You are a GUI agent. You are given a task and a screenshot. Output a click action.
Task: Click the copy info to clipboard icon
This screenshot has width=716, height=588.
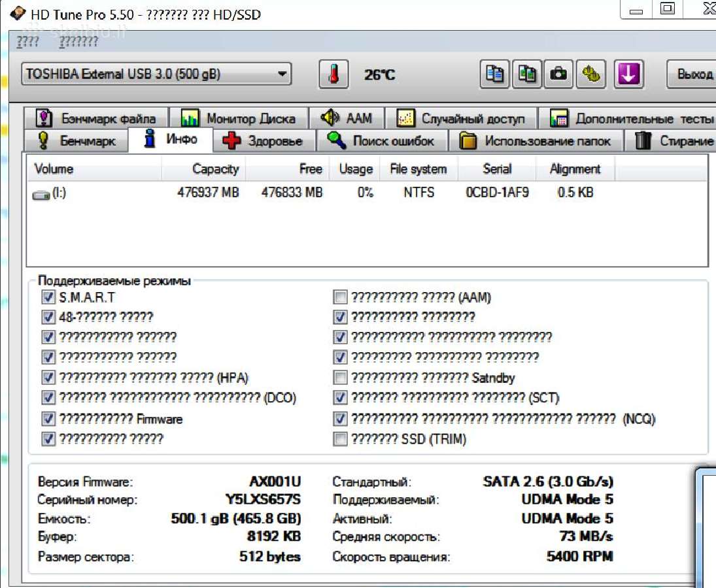494,74
